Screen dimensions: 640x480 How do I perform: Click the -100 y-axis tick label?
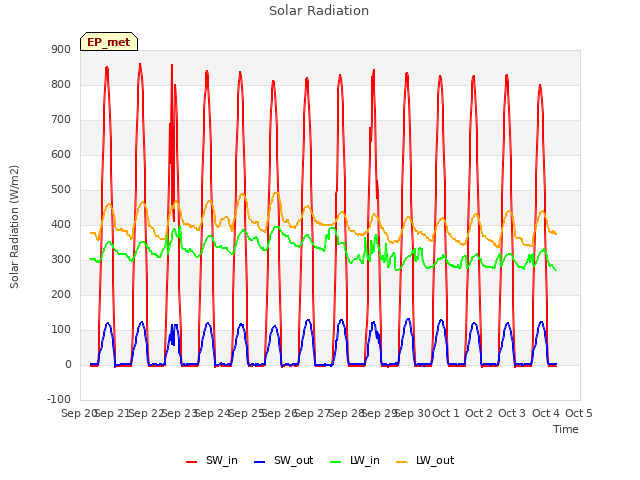pos(59,399)
